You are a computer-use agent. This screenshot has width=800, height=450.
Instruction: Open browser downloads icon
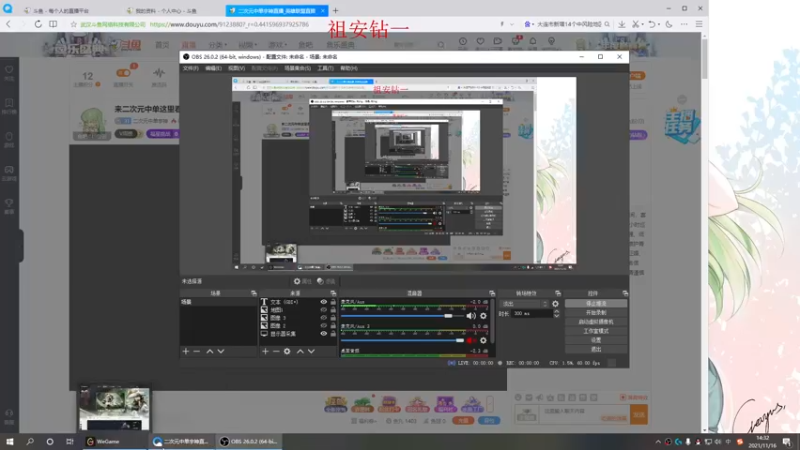621,24
